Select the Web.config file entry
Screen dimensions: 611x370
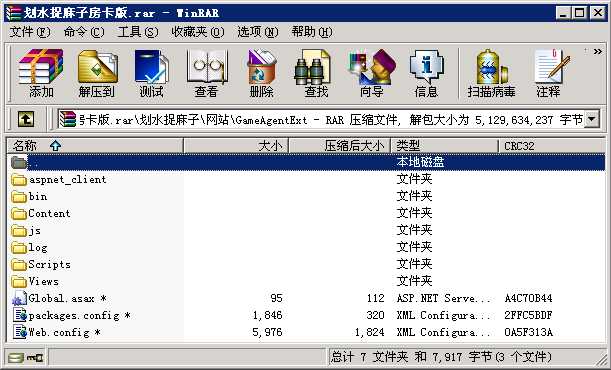point(57,332)
